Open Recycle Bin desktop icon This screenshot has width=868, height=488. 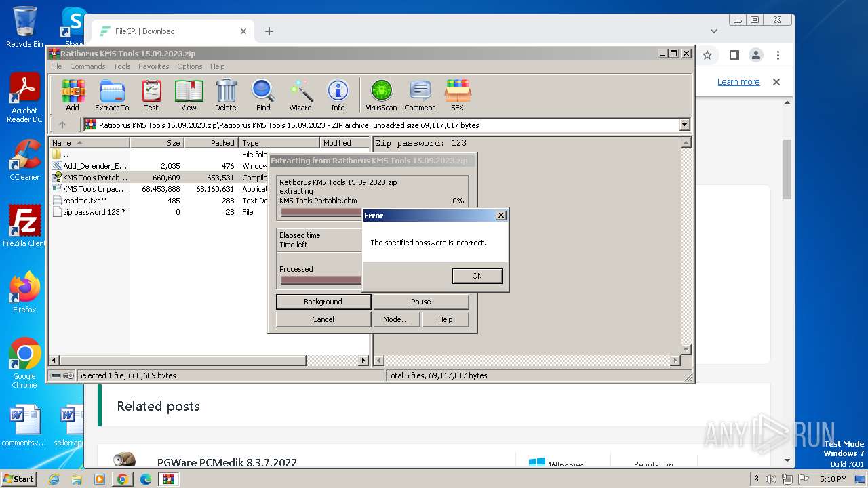coord(24,27)
